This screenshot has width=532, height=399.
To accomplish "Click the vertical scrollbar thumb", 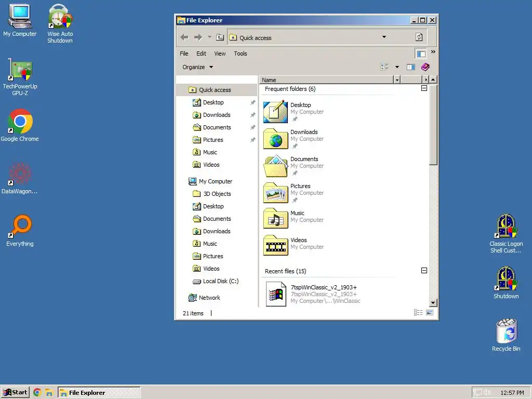I will (x=433, y=125).
